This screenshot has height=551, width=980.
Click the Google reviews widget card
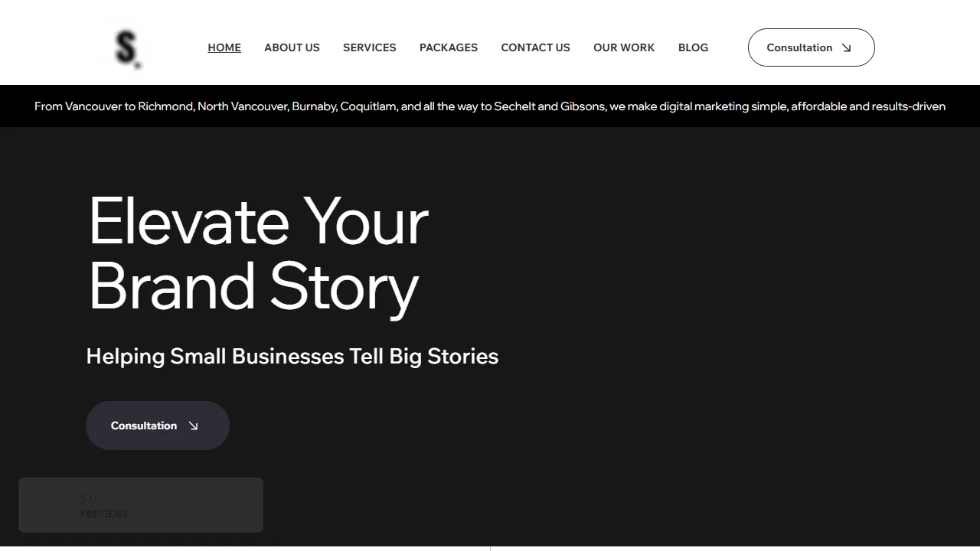141,505
